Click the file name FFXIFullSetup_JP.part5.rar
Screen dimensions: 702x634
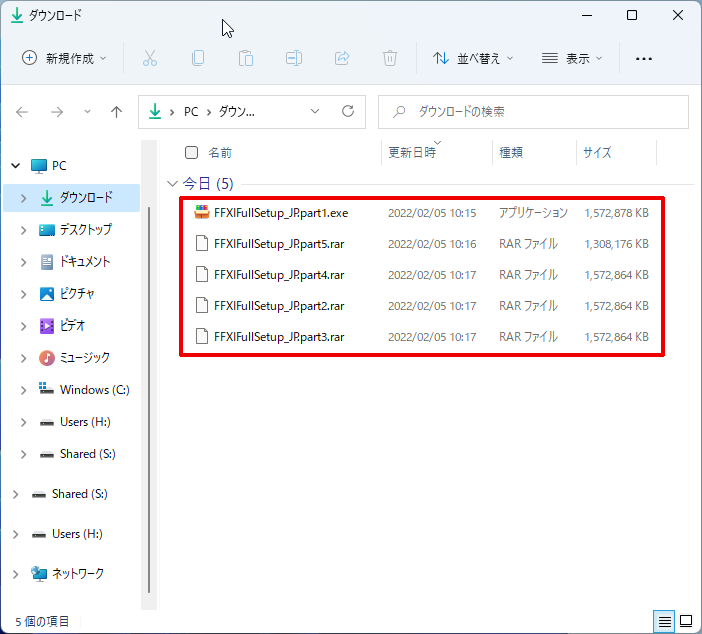pyautogui.click(x=279, y=244)
